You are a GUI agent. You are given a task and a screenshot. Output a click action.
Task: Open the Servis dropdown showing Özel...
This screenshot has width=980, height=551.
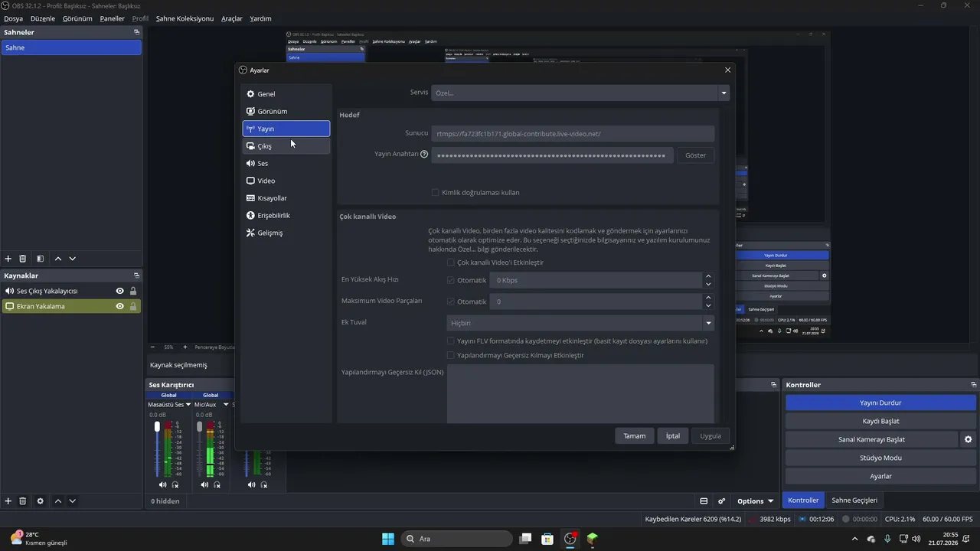pos(580,93)
